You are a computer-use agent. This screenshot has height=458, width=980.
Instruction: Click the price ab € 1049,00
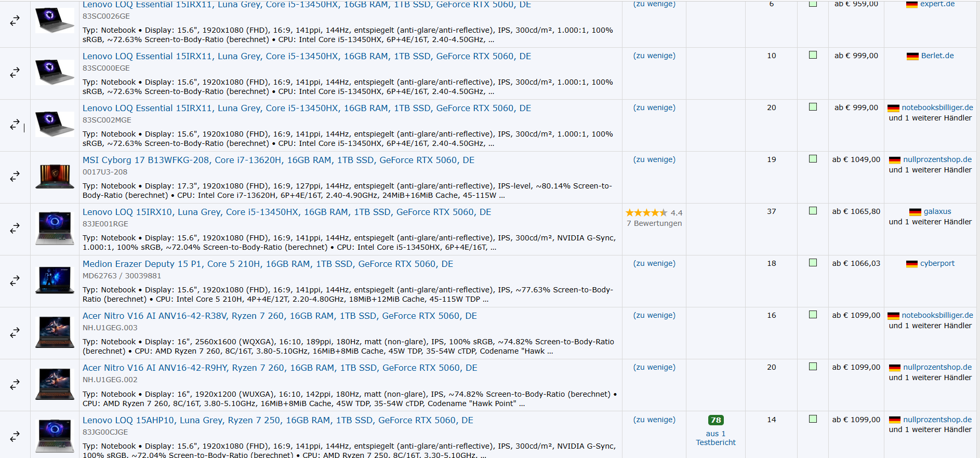[x=856, y=159]
